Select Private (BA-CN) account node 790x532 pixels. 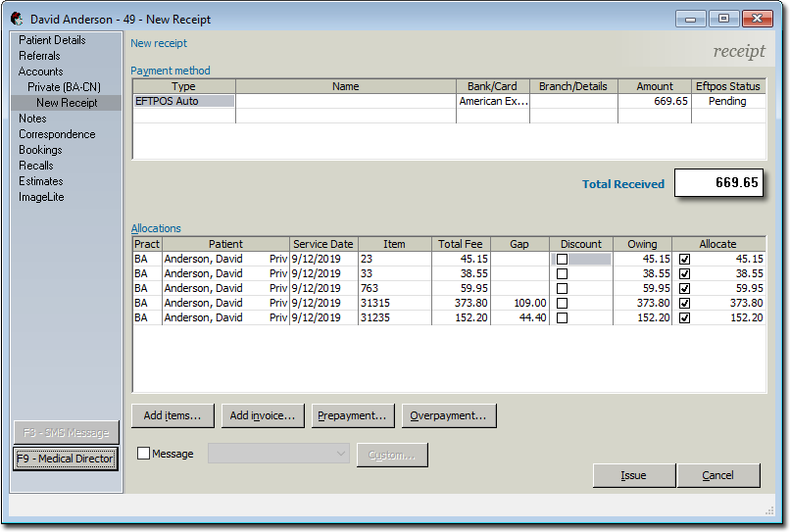pyautogui.click(x=64, y=87)
